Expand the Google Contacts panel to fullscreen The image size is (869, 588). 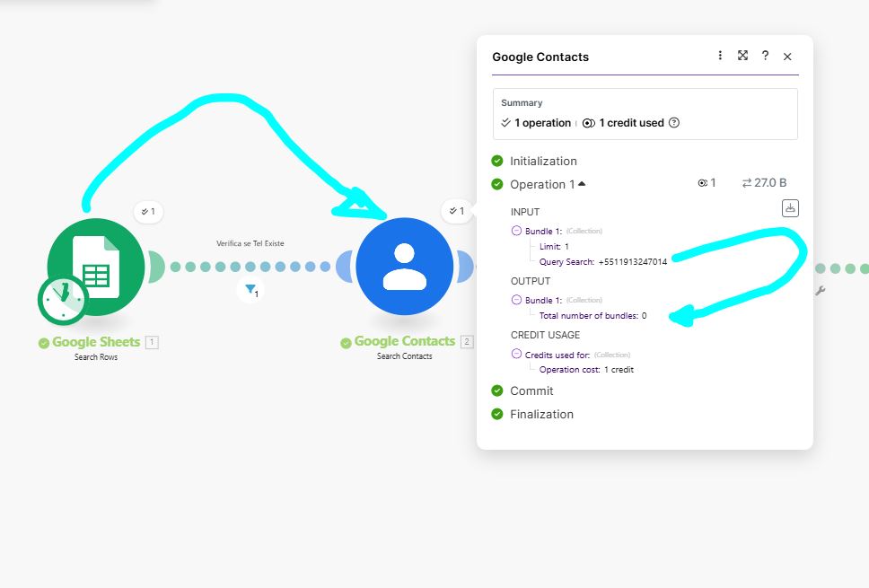click(x=742, y=56)
